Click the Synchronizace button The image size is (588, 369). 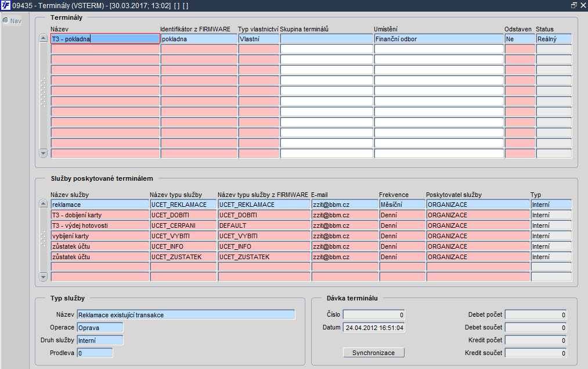tap(373, 353)
